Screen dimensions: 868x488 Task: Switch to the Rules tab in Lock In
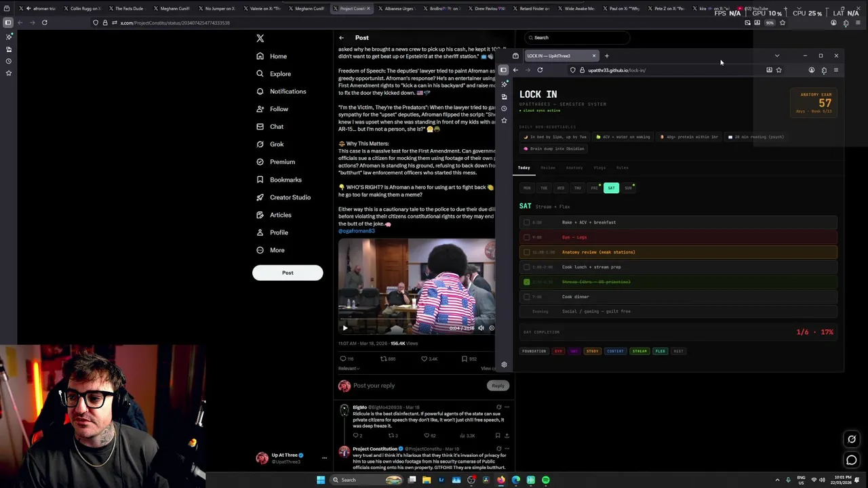[622, 167]
